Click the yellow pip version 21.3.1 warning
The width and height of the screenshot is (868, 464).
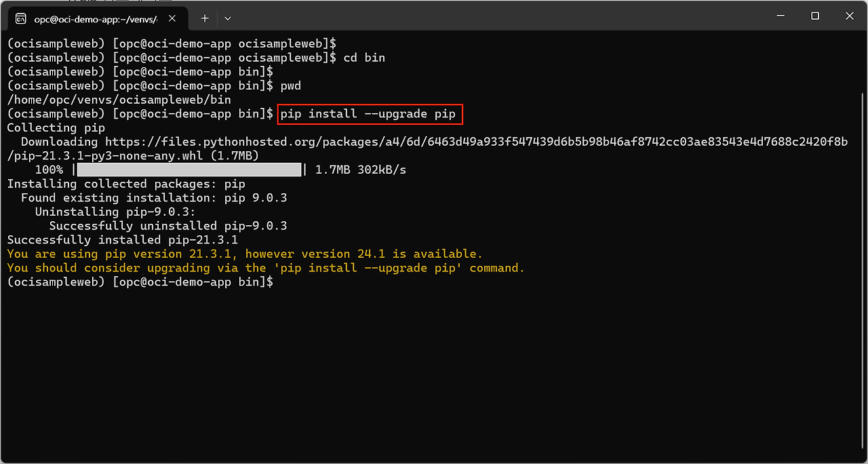point(244,254)
